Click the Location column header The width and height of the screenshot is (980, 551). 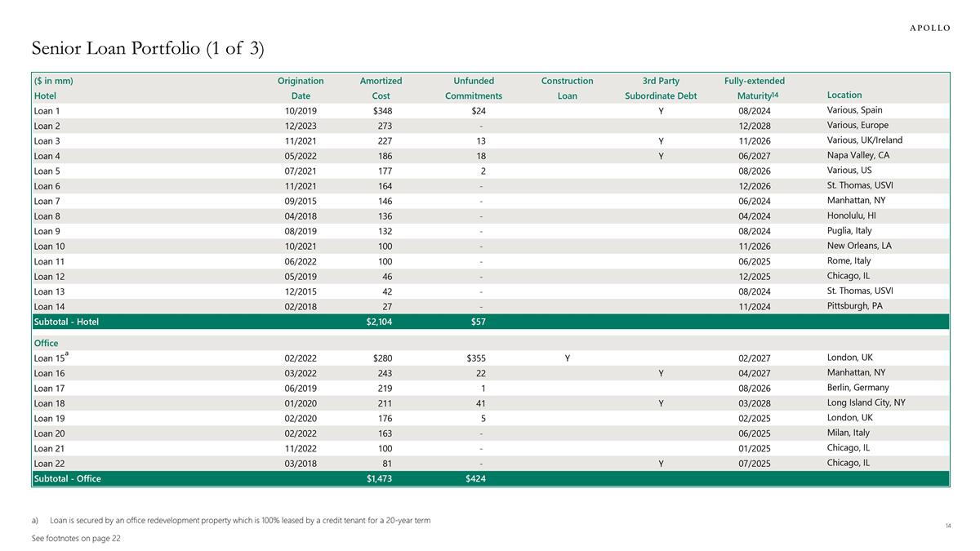pyautogui.click(x=844, y=96)
